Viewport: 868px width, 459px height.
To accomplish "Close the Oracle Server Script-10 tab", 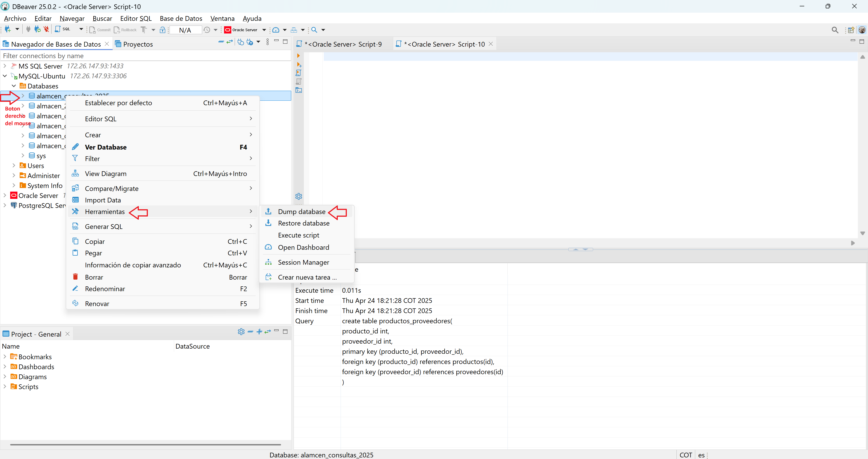I will 491,44.
